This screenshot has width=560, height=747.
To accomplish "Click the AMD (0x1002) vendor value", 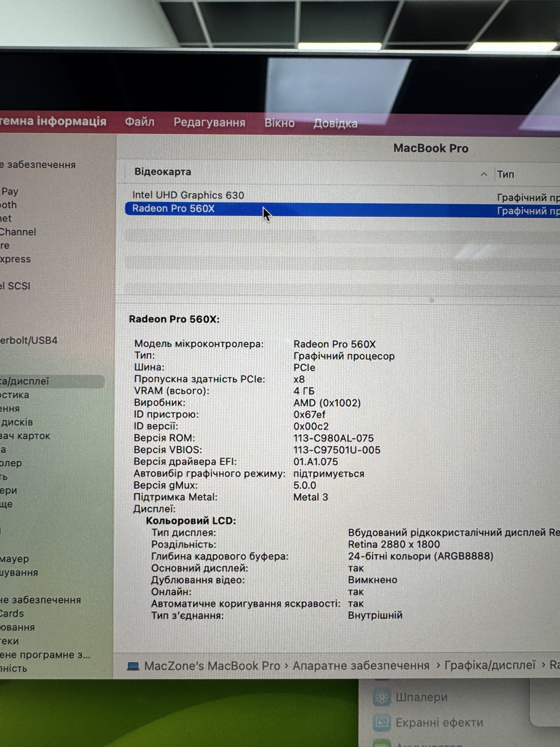I will (327, 403).
